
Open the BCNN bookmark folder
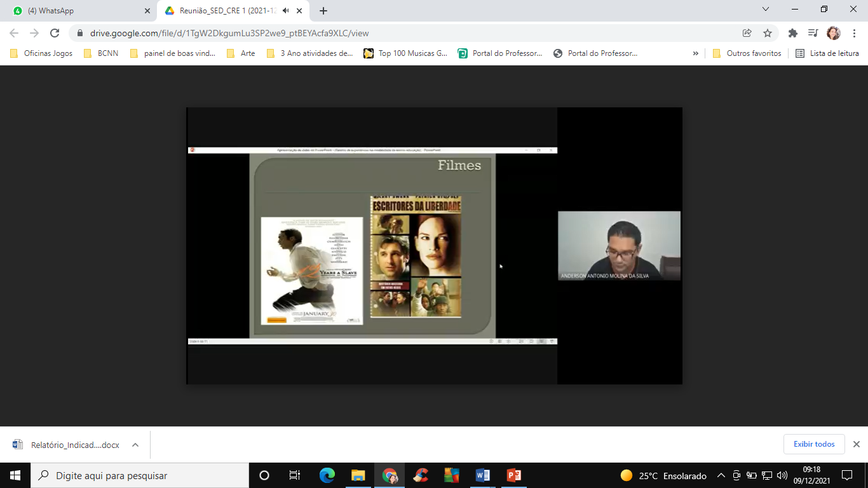click(101, 53)
